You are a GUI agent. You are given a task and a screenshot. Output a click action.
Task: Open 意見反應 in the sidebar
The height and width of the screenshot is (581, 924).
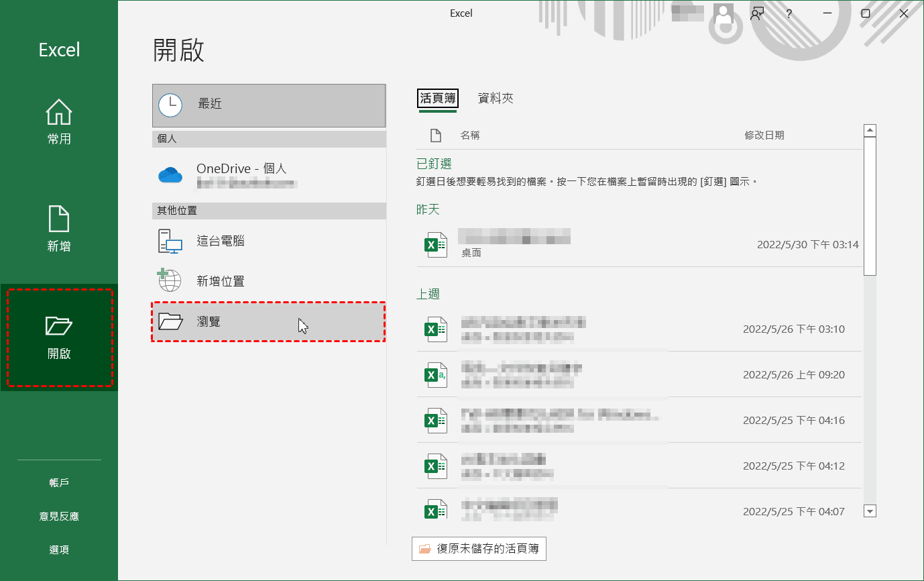[x=59, y=517]
